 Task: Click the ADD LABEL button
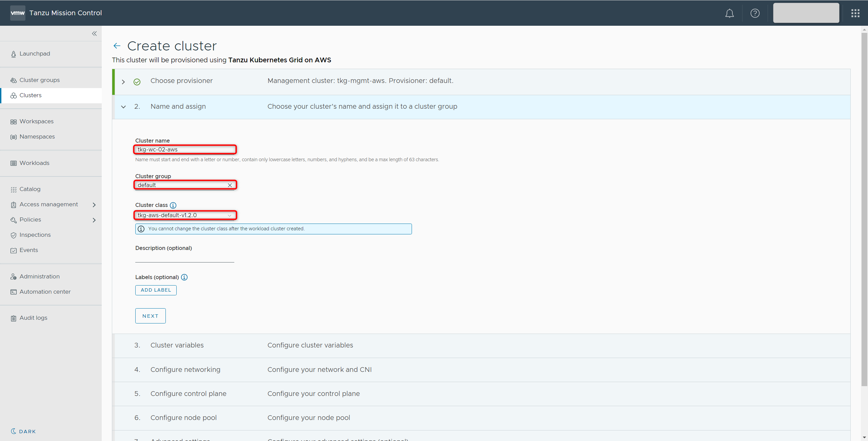point(156,290)
